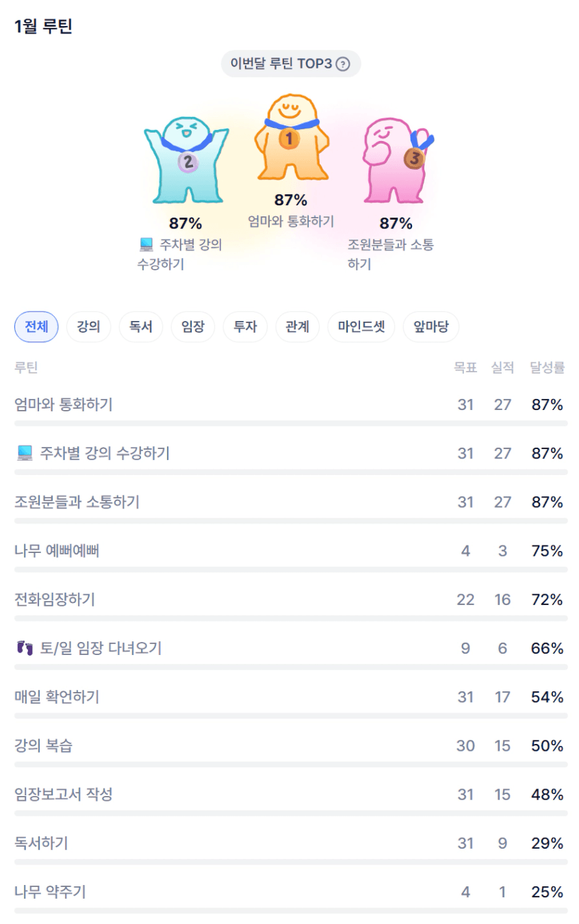Viewport: 579px width, 924px height.
Task: Select the 임장 category tab
Action: point(192,327)
